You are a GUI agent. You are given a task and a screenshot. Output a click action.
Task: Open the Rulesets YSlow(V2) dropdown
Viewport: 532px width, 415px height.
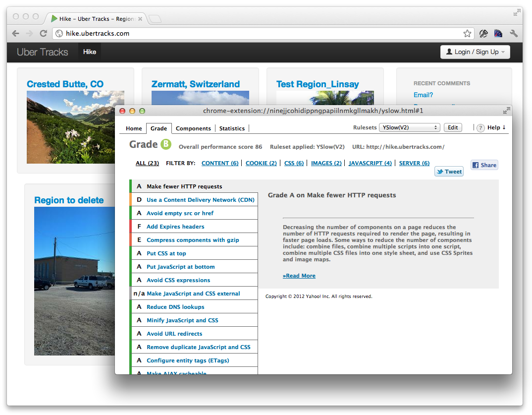point(409,127)
